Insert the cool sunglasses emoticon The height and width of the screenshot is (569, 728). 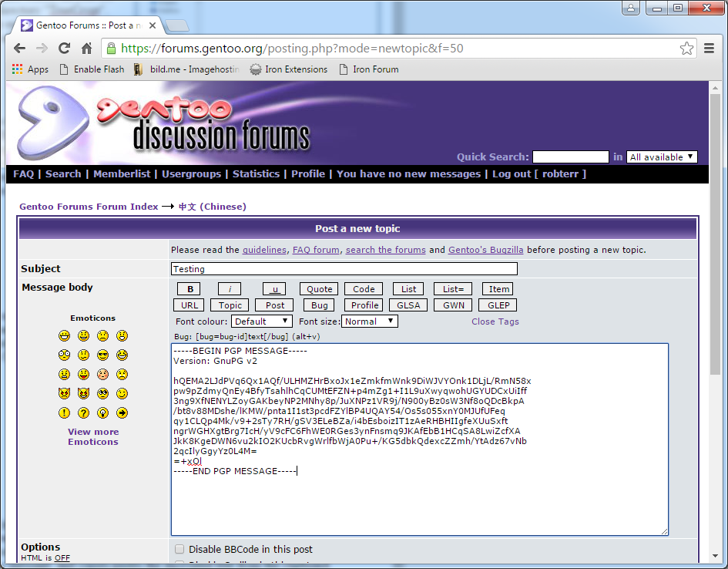tap(102, 355)
